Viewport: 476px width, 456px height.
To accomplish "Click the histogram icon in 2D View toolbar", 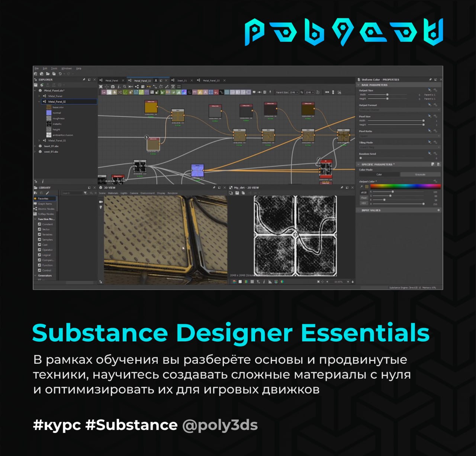I will coord(270,281).
